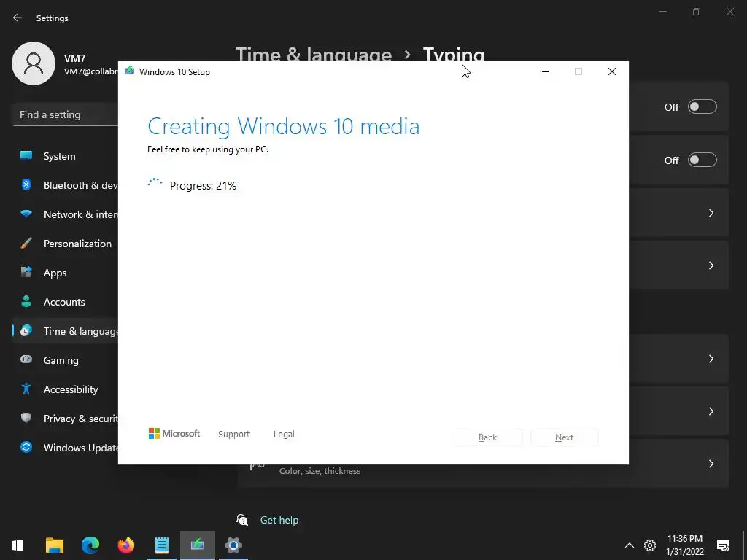
Task: Go to Personalization settings
Action: tap(65, 244)
